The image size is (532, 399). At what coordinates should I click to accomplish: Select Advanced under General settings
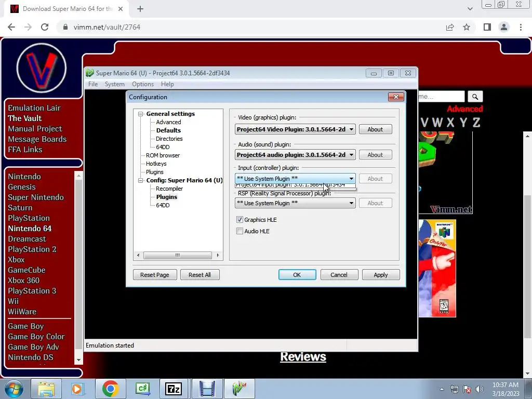168,122
